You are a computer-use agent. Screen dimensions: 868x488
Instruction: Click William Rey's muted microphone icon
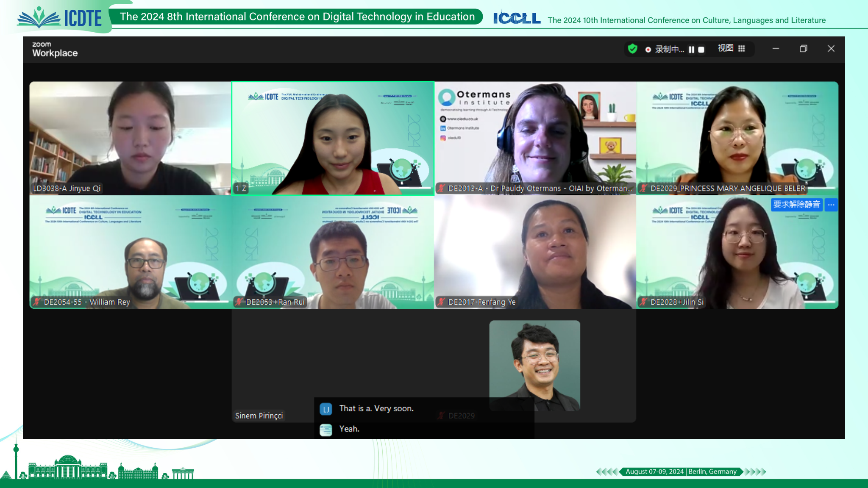37,302
